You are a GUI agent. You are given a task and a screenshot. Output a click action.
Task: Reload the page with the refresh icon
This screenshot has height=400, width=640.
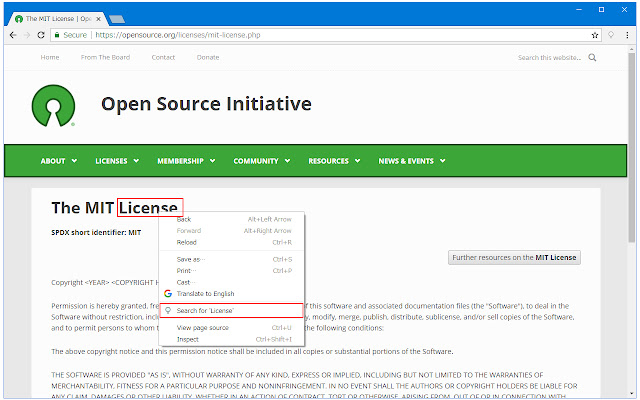coord(41,35)
